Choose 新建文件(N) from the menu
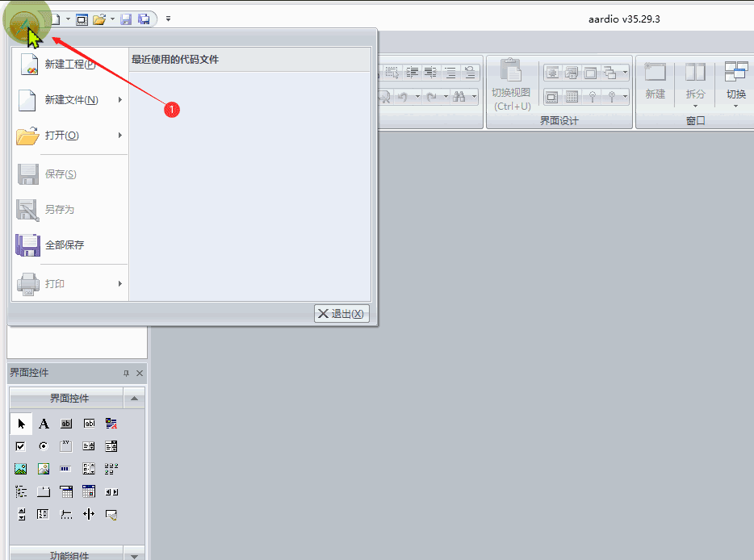 [x=69, y=100]
